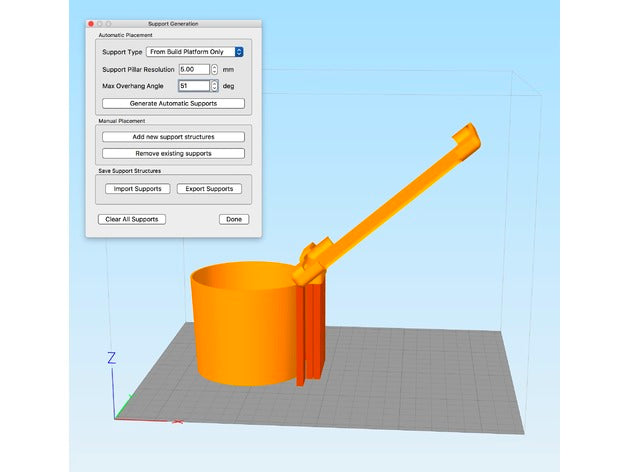The height and width of the screenshot is (472, 628).
Task: Click the Support Pillar Resolution input field
Action: pyautogui.click(x=194, y=69)
